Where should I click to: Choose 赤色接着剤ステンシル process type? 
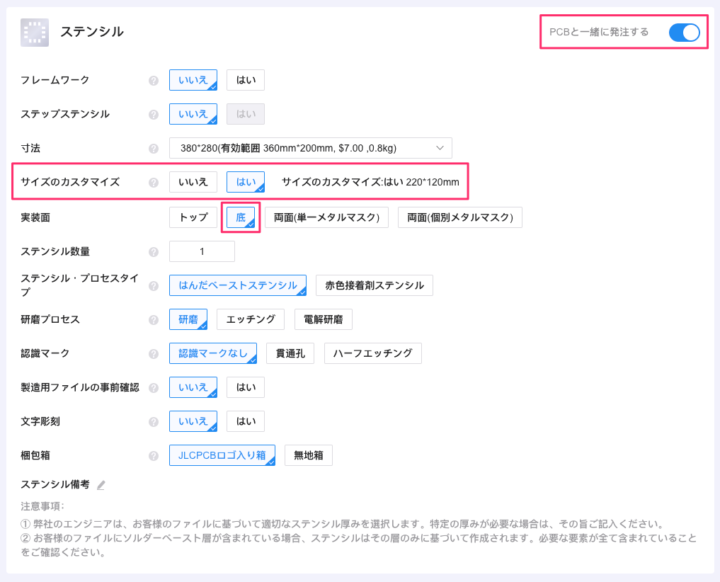(374, 286)
